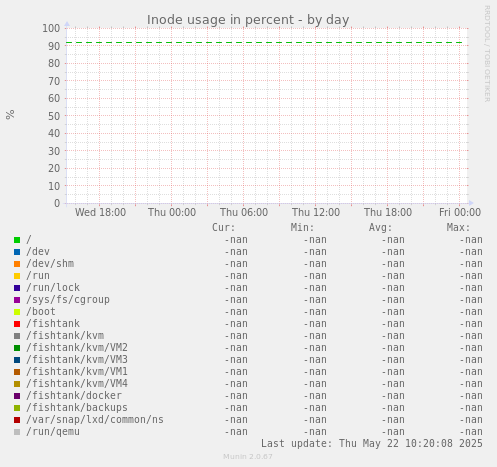The width and height of the screenshot is (497, 467).
Task: Click the 'Wed 18:00' time axis label
Action: tap(100, 212)
